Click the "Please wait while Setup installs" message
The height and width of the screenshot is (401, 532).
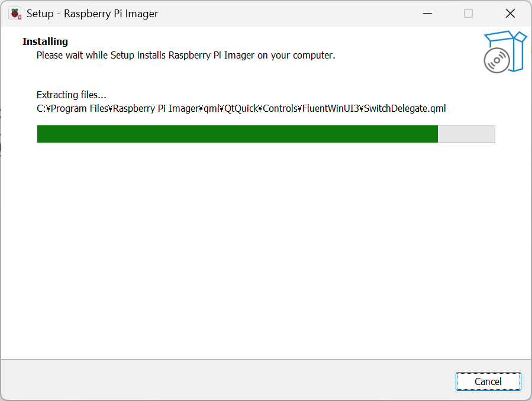(102, 56)
